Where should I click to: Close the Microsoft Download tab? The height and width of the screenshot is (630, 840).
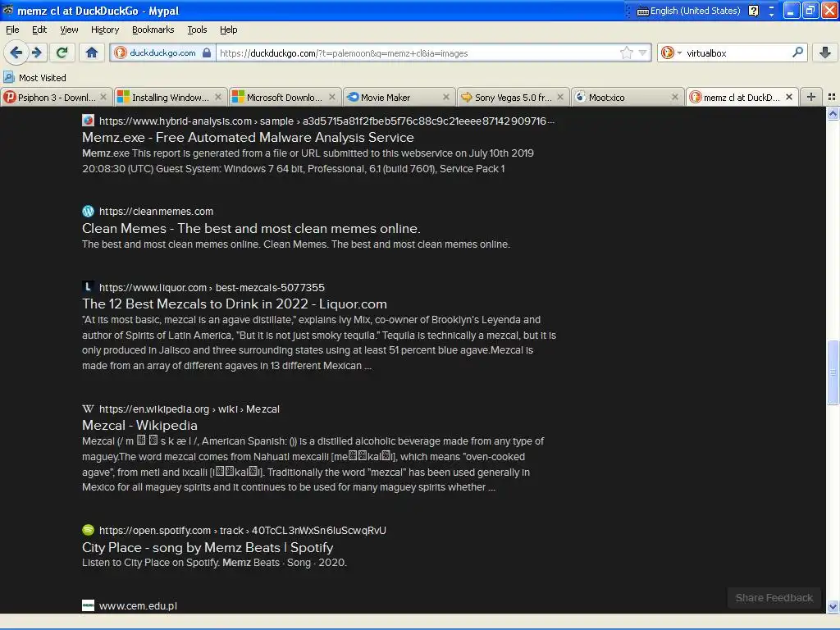pyautogui.click(x=332, y=97)
